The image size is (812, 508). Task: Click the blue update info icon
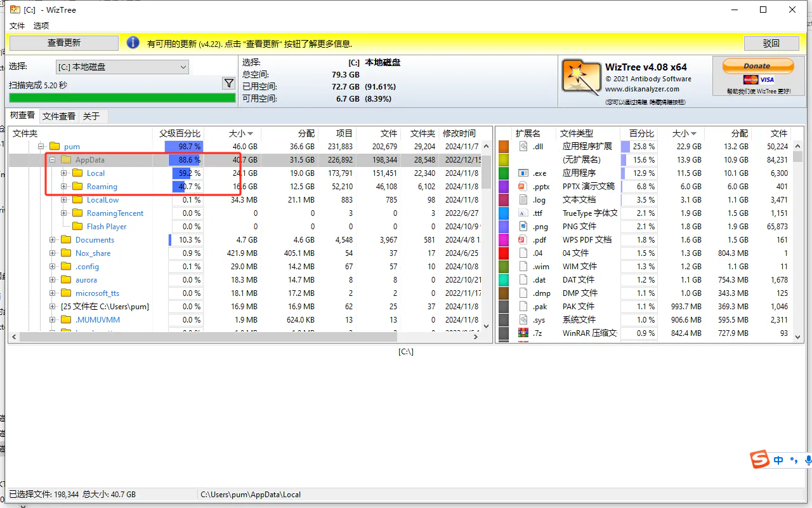click(133, 43)
